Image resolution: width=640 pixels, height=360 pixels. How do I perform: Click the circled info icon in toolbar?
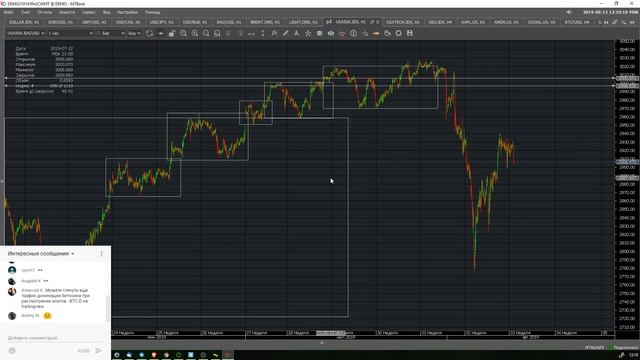coord(353,33)
